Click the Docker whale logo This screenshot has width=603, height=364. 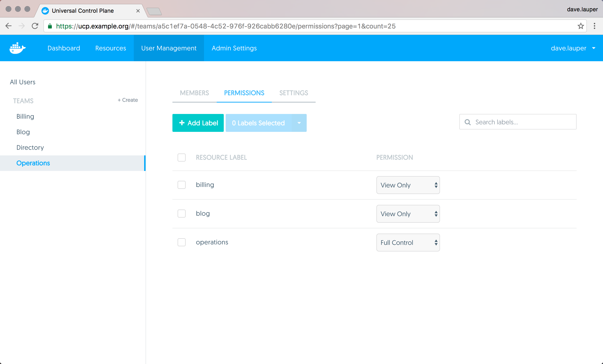[x=17, y=48]
